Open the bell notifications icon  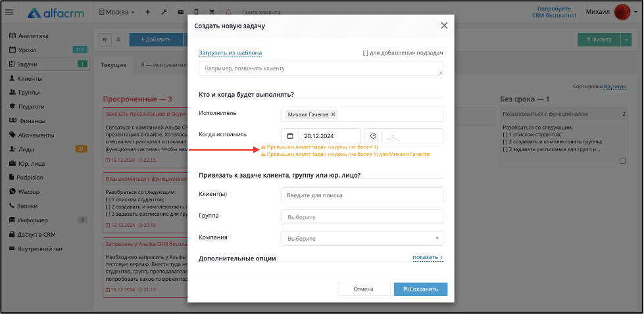[x=228, y=12]
